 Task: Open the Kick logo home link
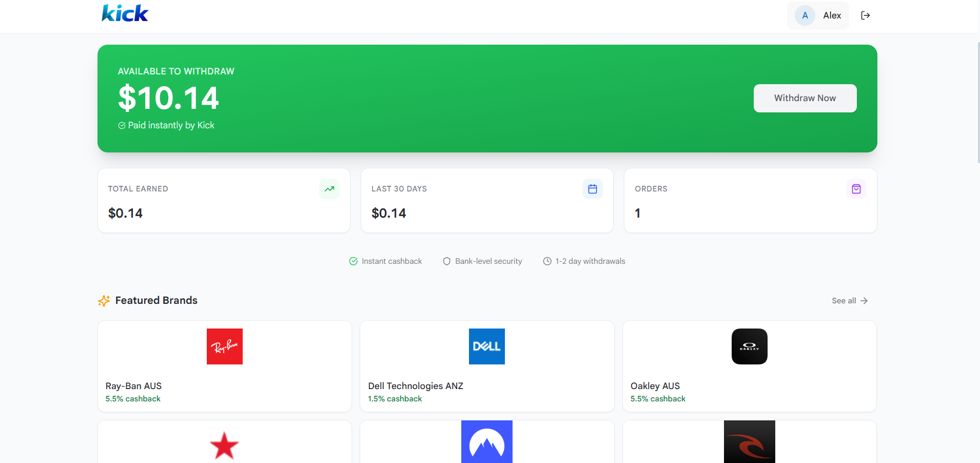125,13
